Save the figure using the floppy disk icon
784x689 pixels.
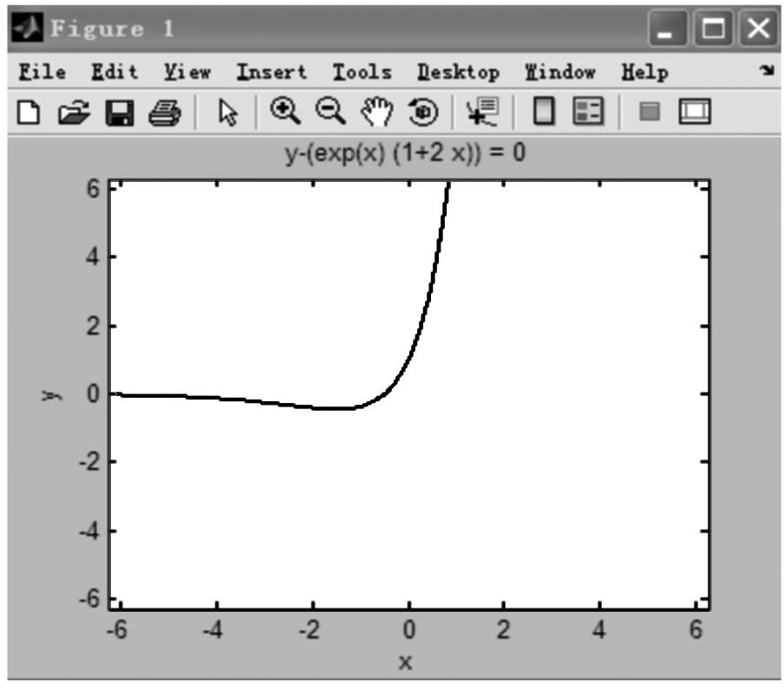[x=120, y=113]
